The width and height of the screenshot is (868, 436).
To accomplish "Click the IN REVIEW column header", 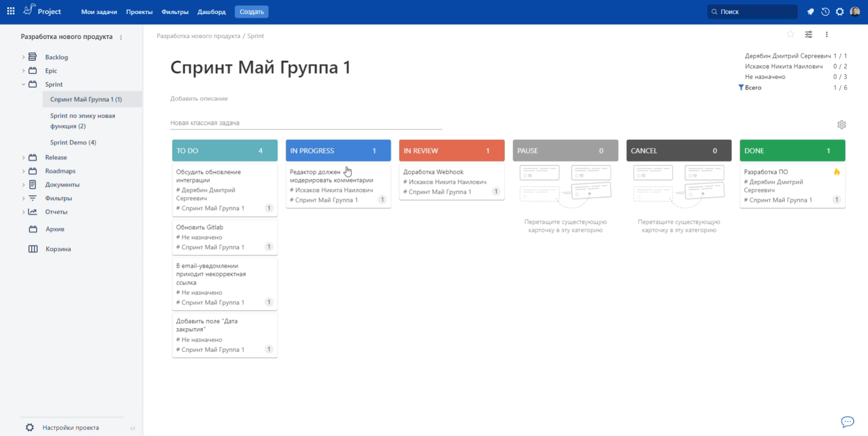I will pyautogui.click(x=452, y=150).
